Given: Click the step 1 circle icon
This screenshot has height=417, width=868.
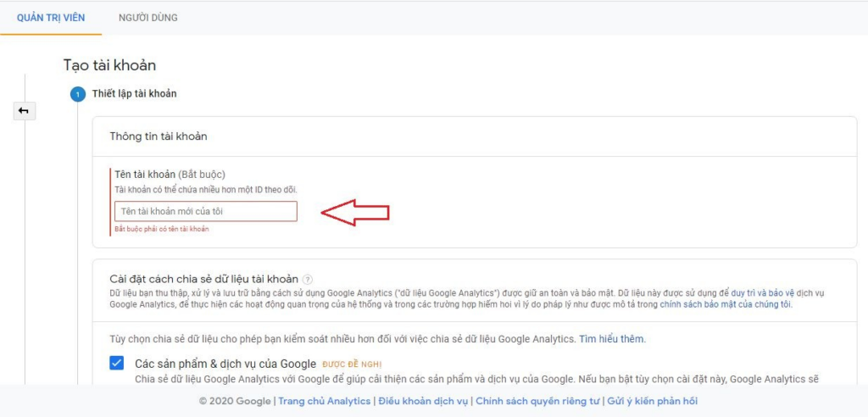Looking at the screenshot, I should (77, 94).
